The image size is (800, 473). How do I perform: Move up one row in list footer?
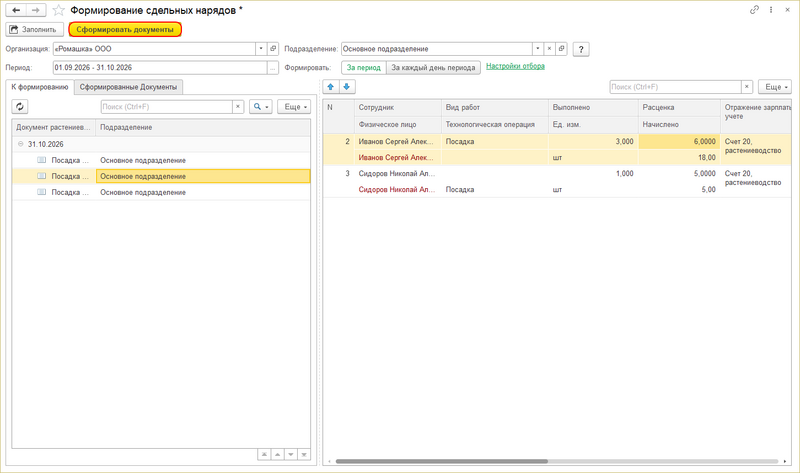coord(277,455)
